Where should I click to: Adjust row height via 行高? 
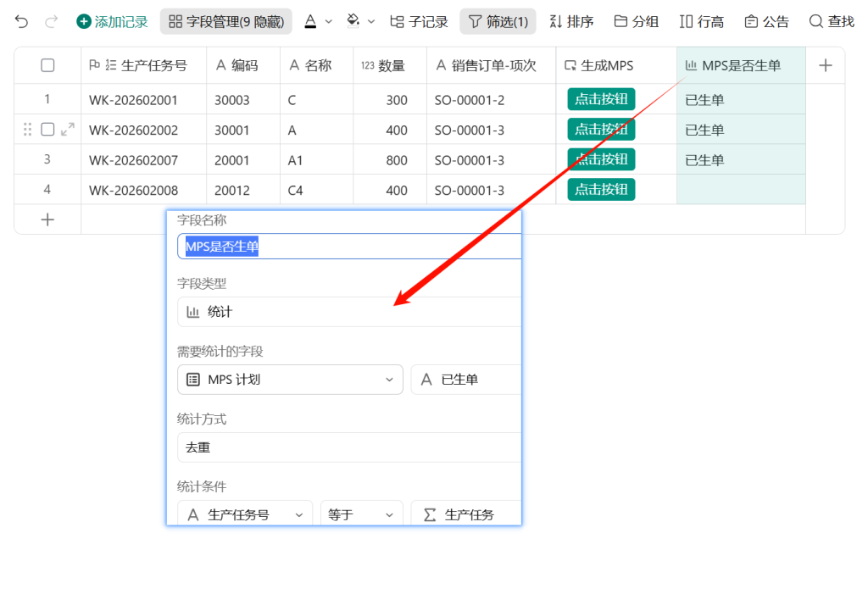702,21
